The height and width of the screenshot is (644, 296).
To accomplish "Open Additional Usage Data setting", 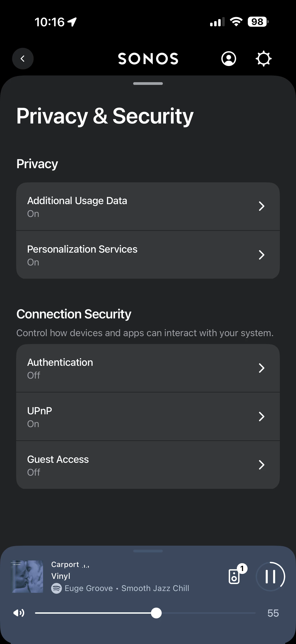I will coord(148,207).
